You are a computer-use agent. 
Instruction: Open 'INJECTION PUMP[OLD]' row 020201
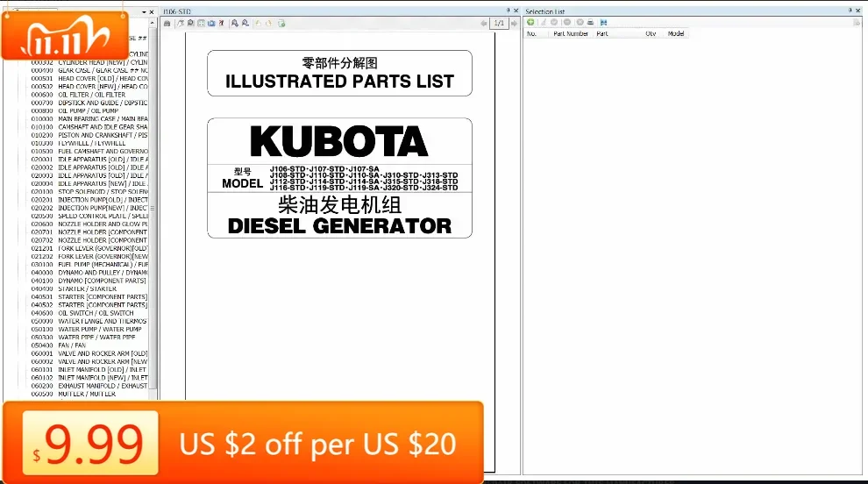[x=89, y=200]
